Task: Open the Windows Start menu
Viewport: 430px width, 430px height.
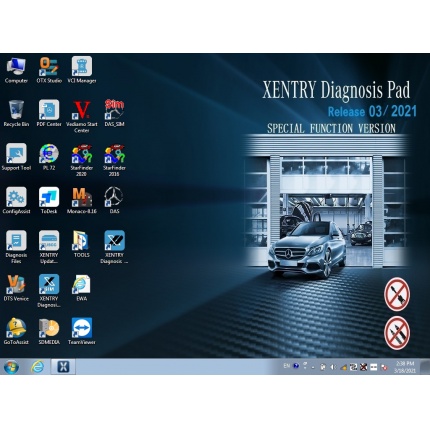Action: click(12, 367)
